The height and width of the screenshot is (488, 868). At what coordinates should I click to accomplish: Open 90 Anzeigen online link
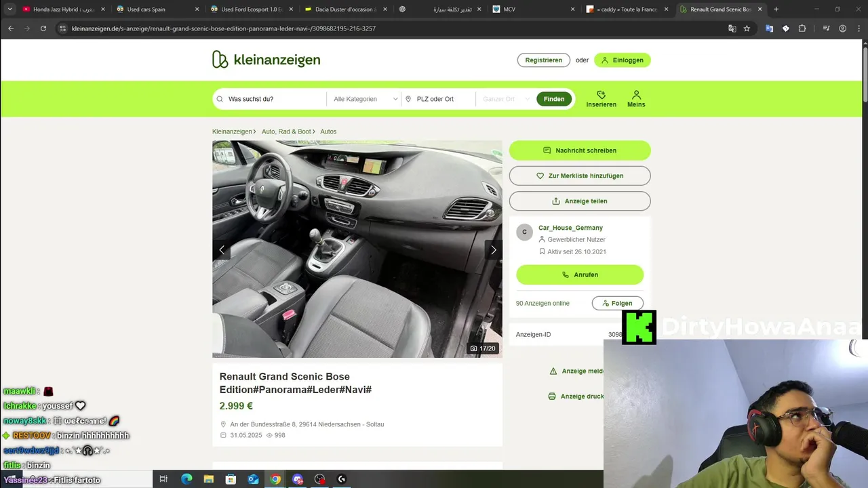point(542,303)
